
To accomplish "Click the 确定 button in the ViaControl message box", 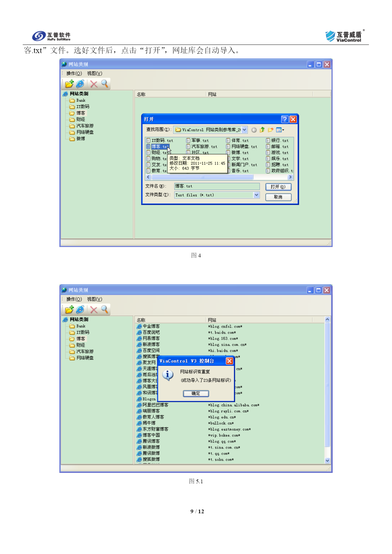I will tap(196, 394).
